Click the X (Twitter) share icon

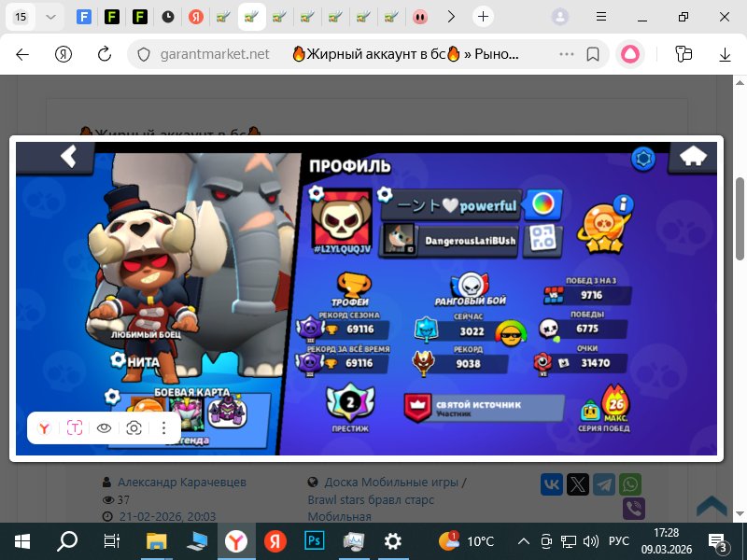click(x=578, y=484)
